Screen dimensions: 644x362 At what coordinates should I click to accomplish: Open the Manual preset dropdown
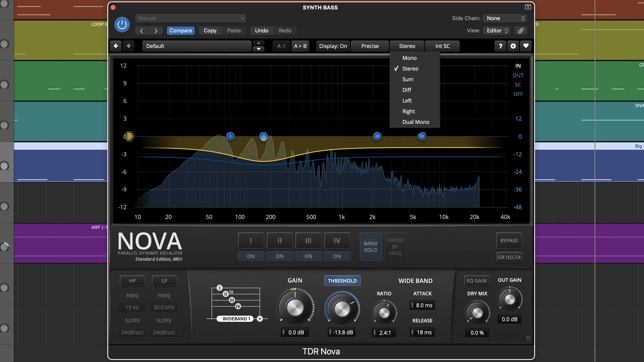click(190, 18)
